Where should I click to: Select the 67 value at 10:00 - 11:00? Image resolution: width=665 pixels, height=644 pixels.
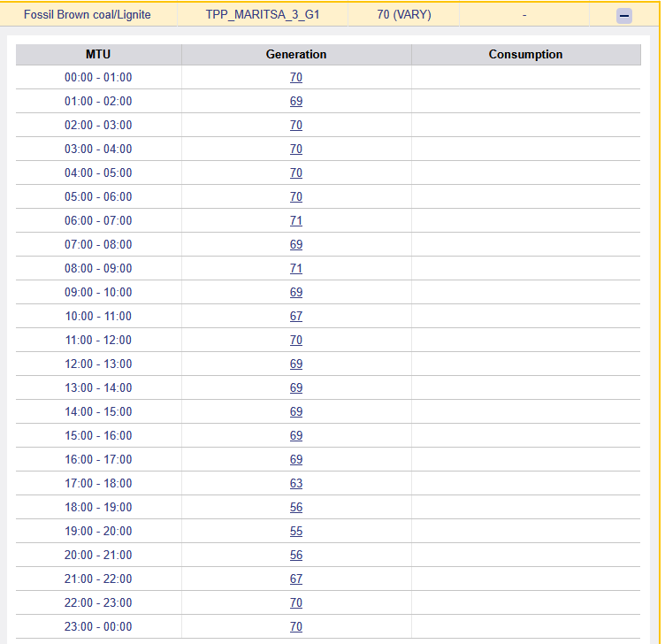(x=296, y=317)
